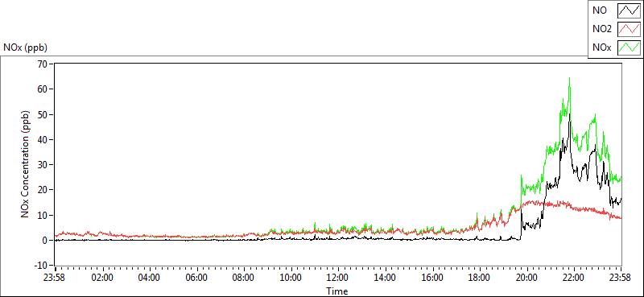
Task: Select the NO2 legend label
Action: pyautogui.click(x=602, y=29)
